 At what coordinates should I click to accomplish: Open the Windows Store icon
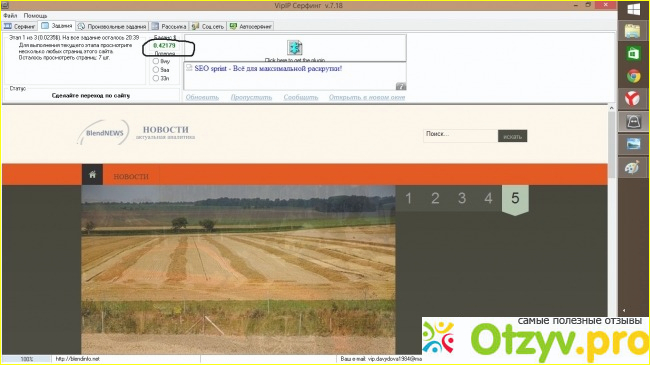pyautogui.click(x=633, y=54)
